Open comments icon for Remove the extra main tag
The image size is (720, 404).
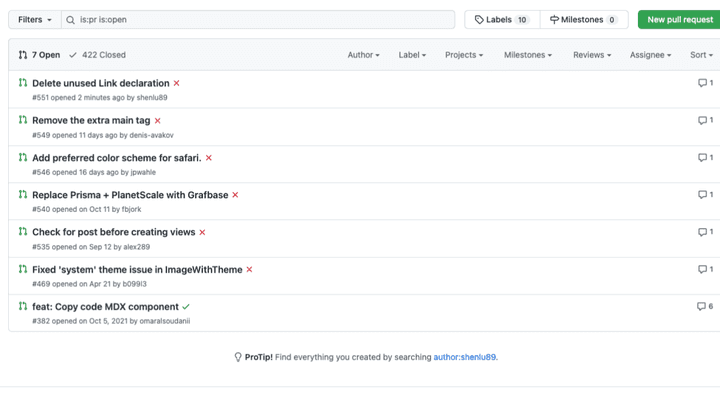point(705,121)
